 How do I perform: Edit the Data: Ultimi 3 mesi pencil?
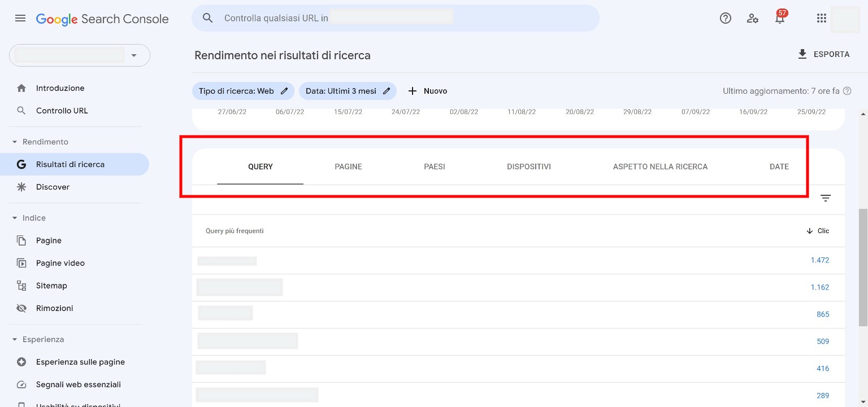[x=387, y=91]
